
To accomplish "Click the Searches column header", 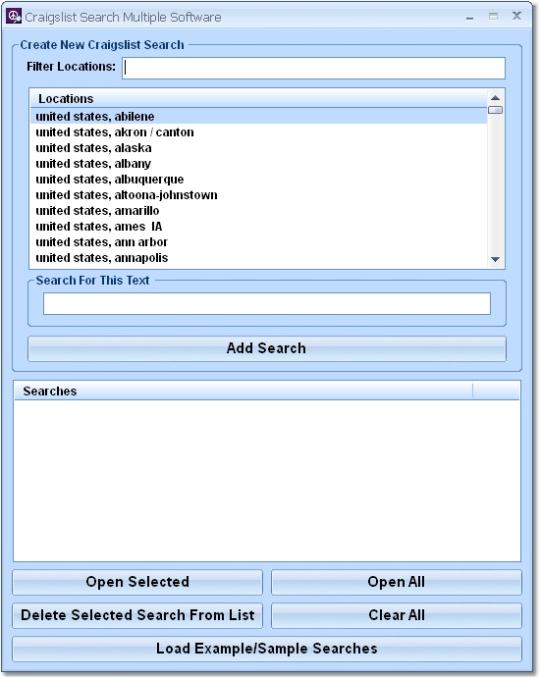I will click(x=243, y=391).
